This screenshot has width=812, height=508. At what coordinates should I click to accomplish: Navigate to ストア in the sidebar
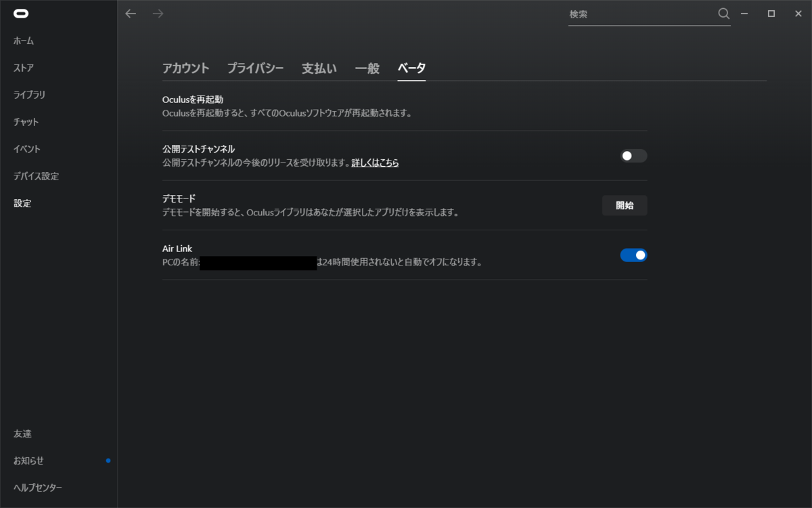[x=22, y=68]
